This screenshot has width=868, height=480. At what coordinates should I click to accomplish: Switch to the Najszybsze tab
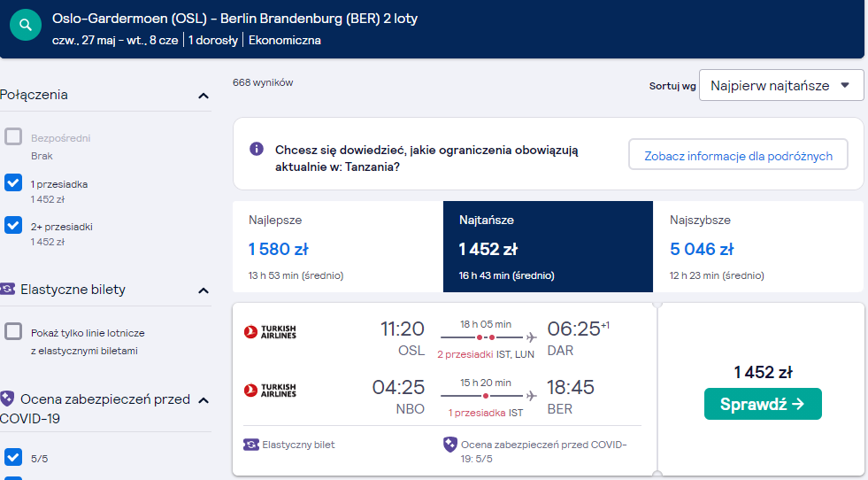tap(757, 247)
